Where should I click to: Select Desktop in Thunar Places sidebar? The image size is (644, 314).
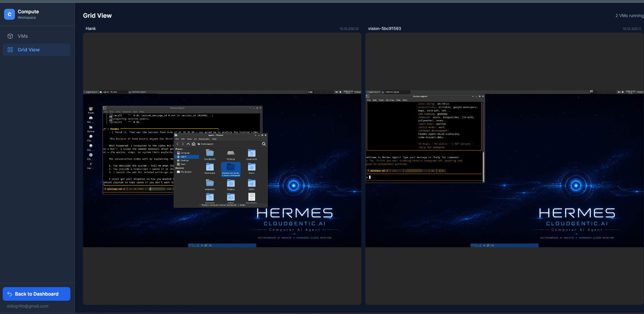186,160
